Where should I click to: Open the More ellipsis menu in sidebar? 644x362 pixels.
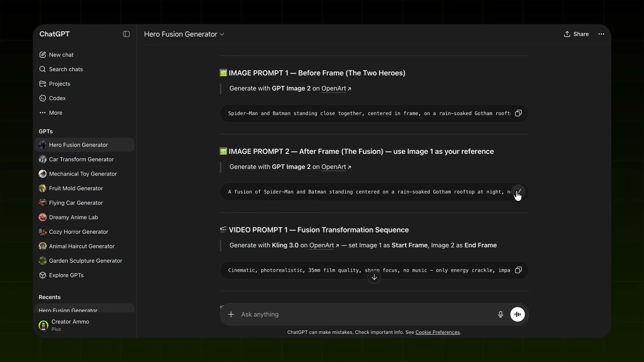[43, 113]
